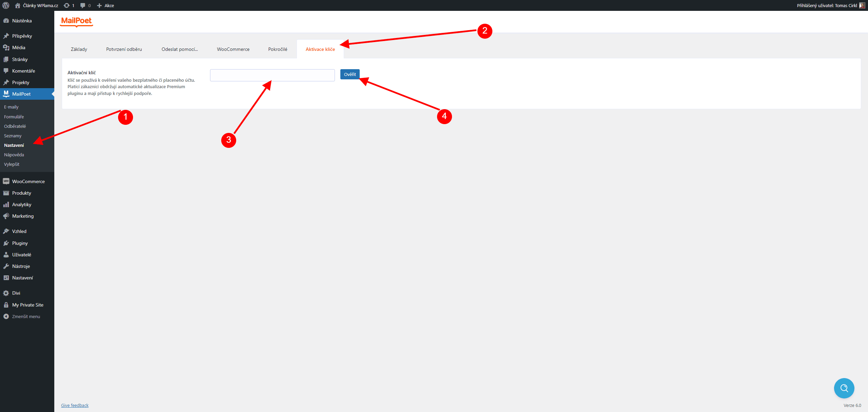Click the blue help search bubble
This screenshot has height=412, width=868.
844,388
